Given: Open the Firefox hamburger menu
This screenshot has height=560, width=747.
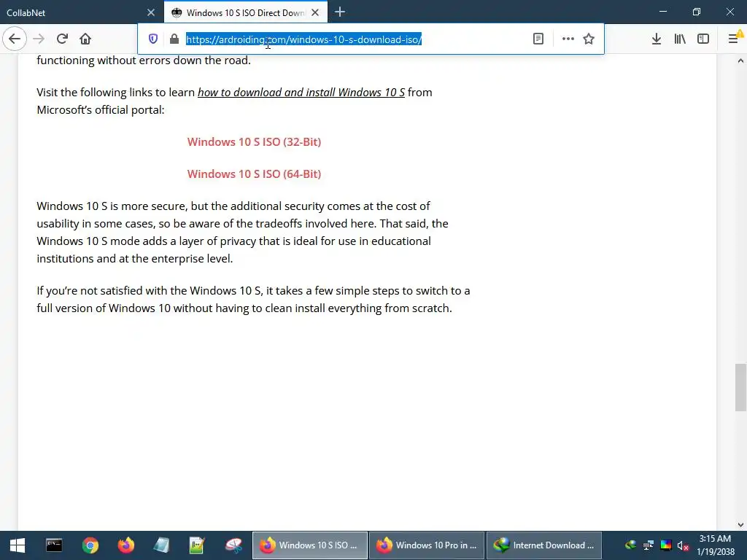Looking at the screenshot, I should (734, 39).
